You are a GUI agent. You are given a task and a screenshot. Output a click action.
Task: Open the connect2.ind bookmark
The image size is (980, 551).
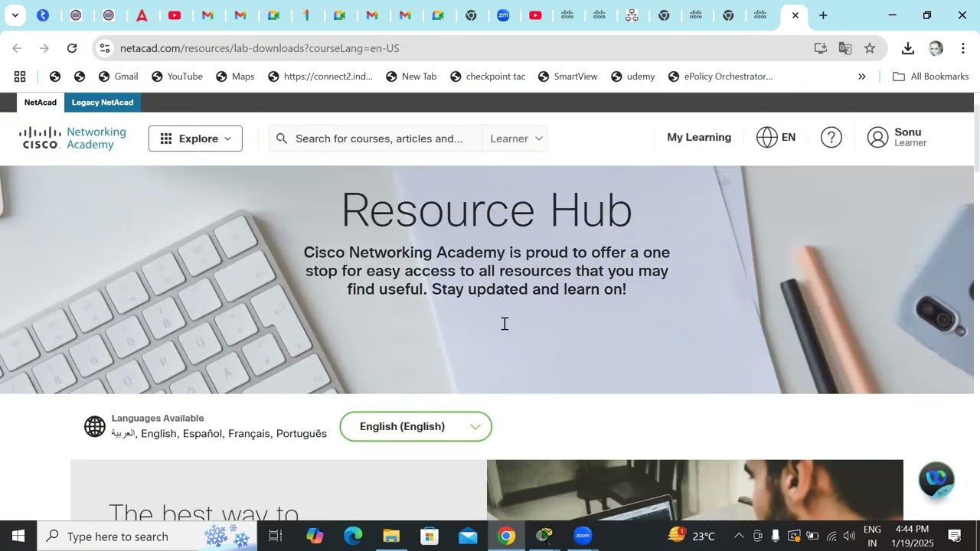320,77
